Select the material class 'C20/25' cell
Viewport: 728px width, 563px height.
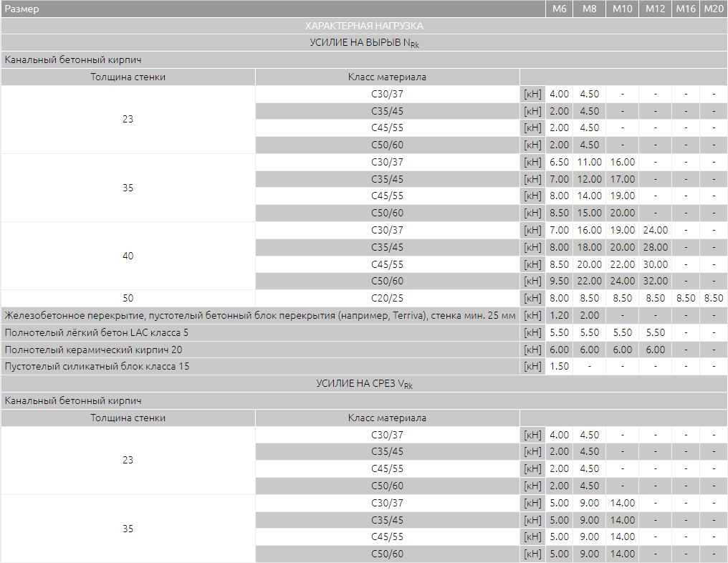click(x=387, y=298)
